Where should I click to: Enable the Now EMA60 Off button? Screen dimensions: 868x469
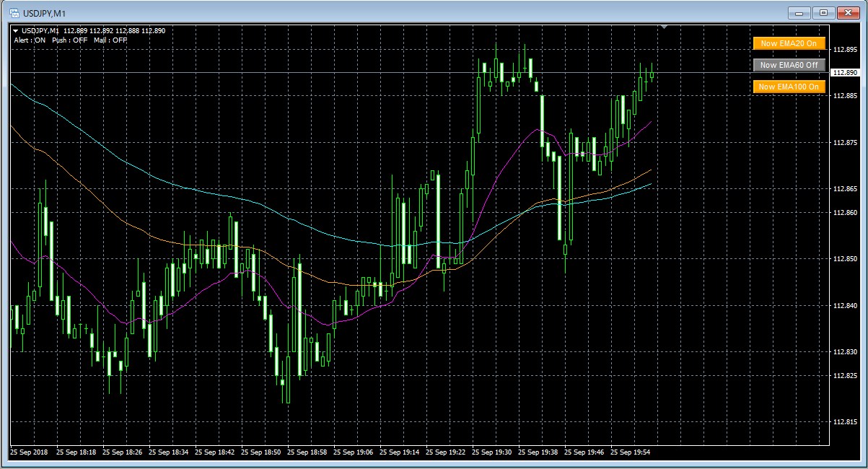(789, 65)
